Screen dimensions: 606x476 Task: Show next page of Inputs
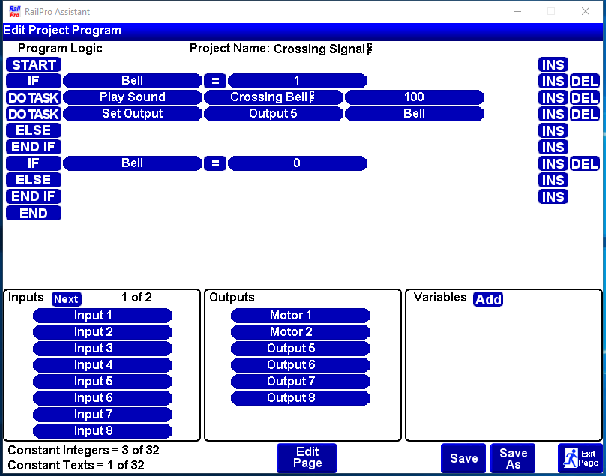click(66, 299)
